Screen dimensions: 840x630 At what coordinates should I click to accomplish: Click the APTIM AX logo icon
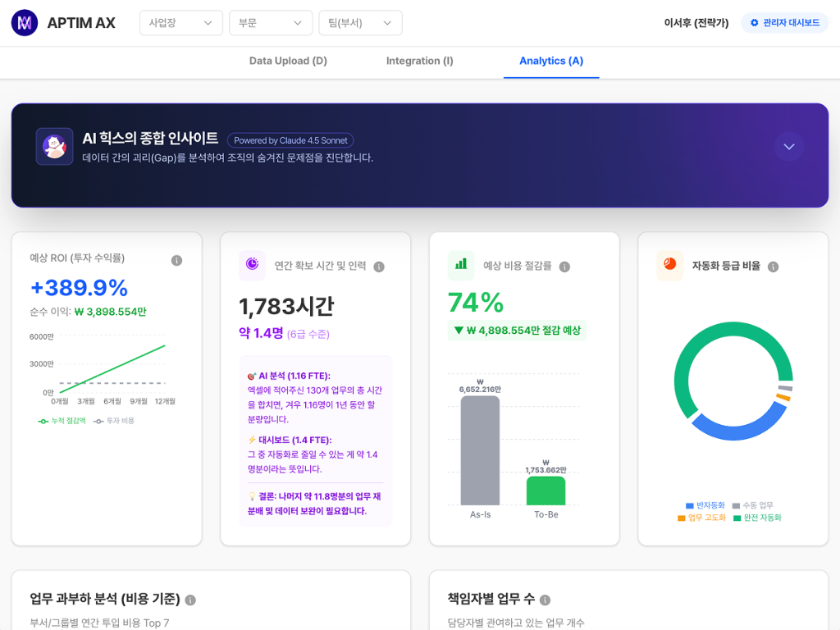coord(25,23)
